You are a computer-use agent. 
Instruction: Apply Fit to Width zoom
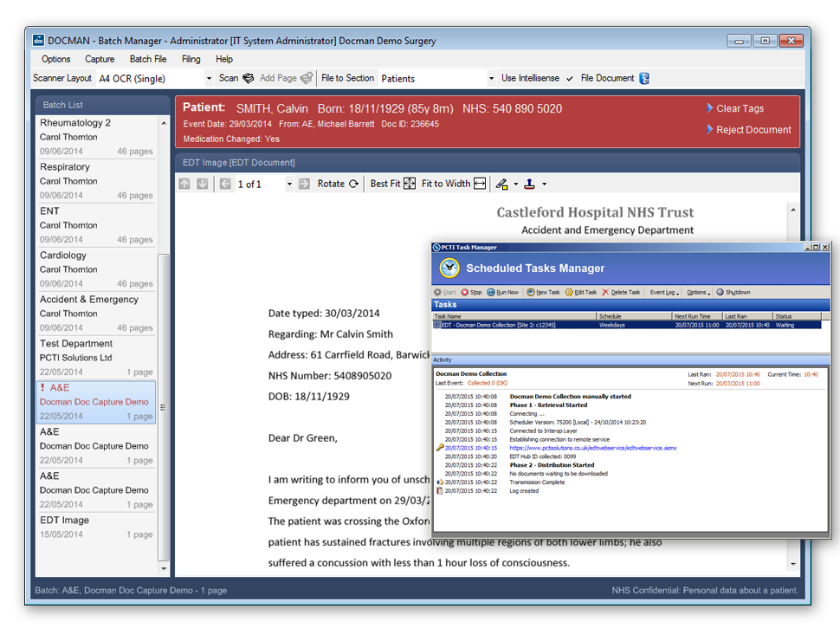(454, 184)
